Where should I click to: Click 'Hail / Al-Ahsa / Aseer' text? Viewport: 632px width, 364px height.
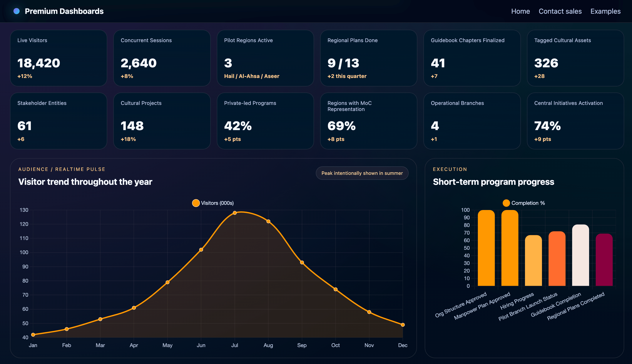(252, 76)
